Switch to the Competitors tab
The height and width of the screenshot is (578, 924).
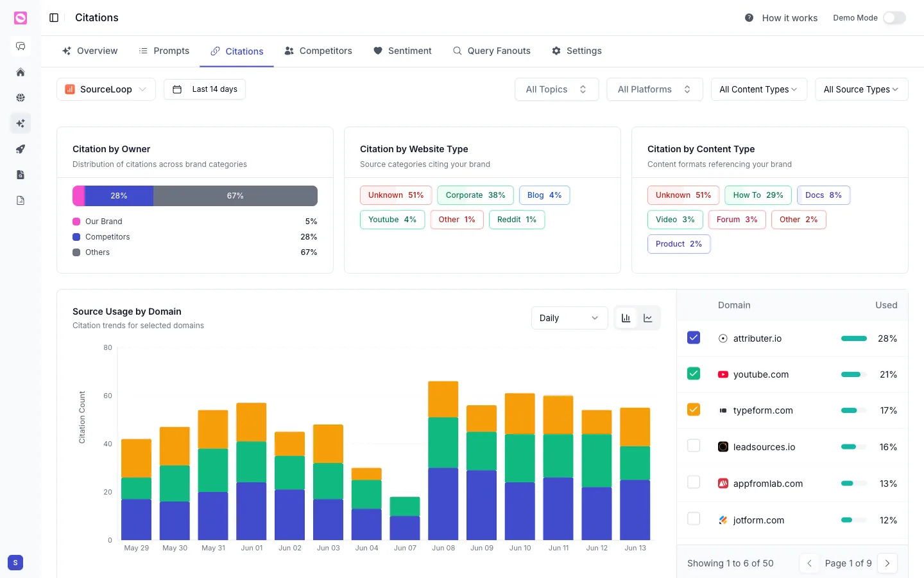pos(318,51)
